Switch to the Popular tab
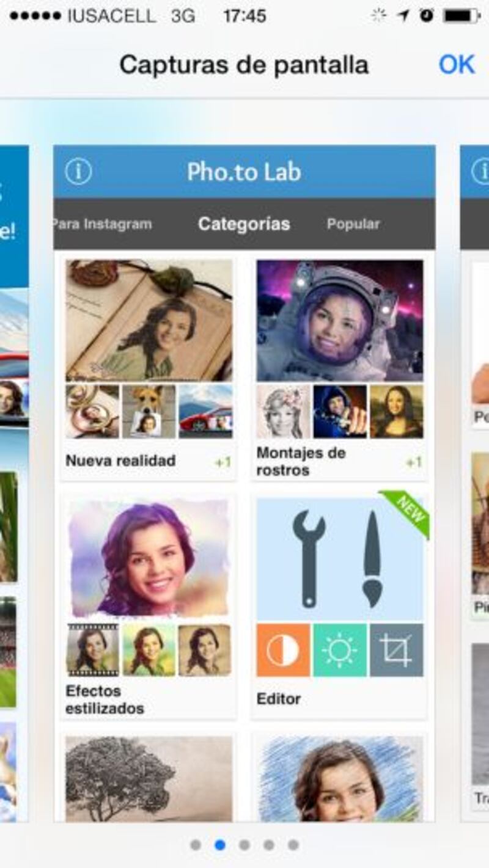Image resolution: width=489 pixels, height=868 pixels. click(353, 224)
